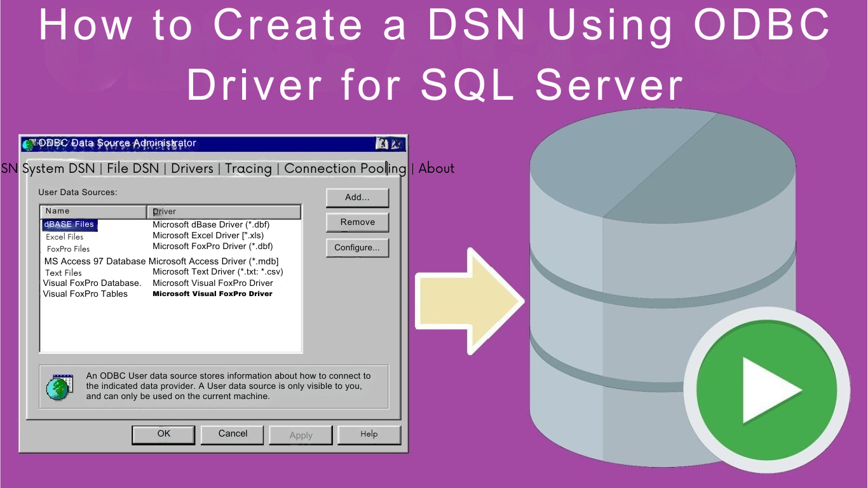Show the About tab
868x488 pixels.
(437, 168)
